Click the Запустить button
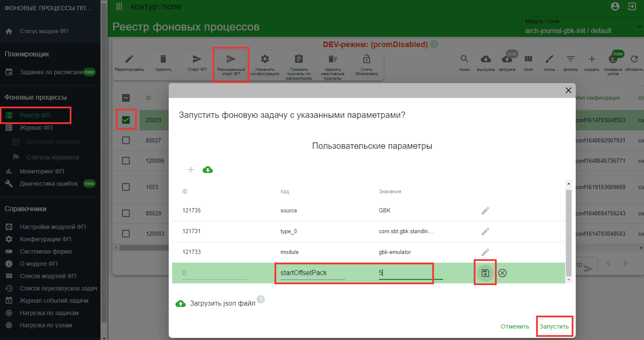This screenshot has width=644, height=340. 554,326
